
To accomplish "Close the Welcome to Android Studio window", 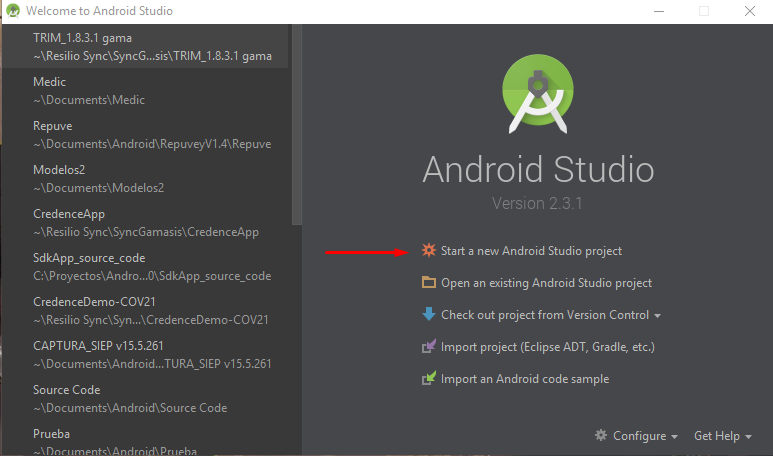I will [749, 11].
